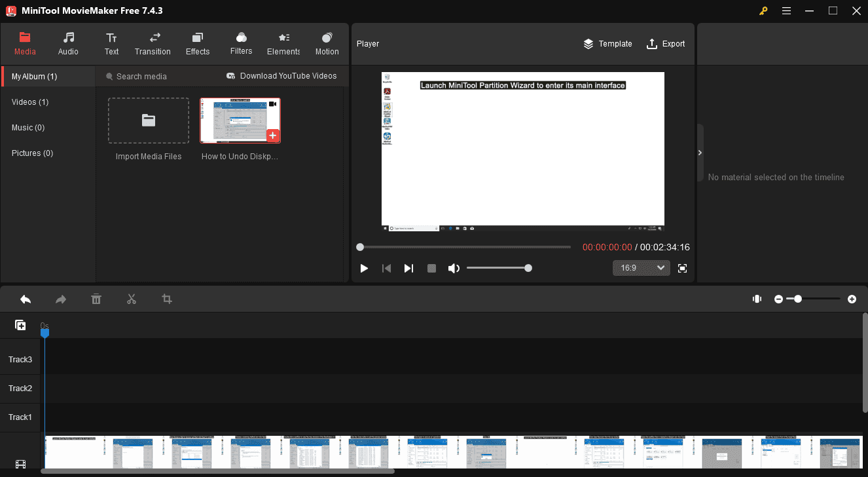Select the Track1 label
Image resolution: width=868 pixels, height=477 pixels.
pyautogui.click(x=20, y=417)
